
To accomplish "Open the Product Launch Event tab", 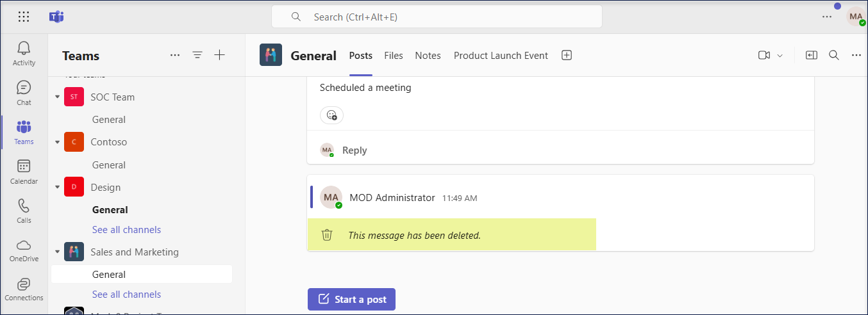I will pos(501,56).
